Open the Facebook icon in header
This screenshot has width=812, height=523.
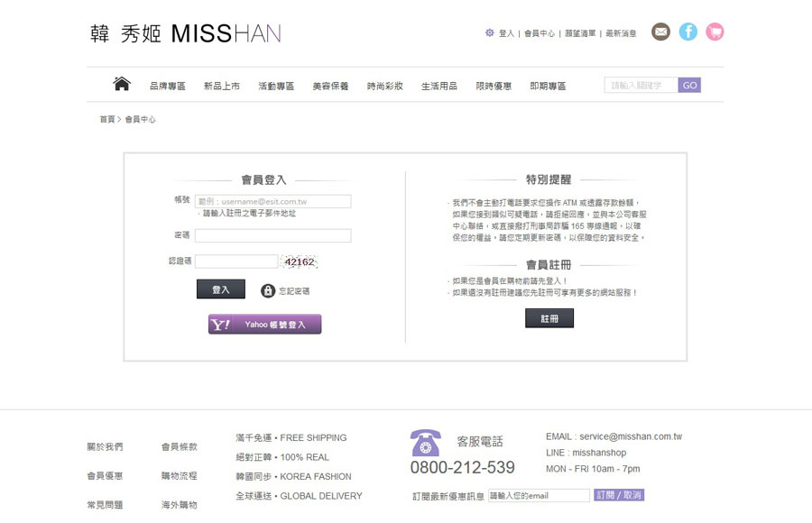pos(687,32)
